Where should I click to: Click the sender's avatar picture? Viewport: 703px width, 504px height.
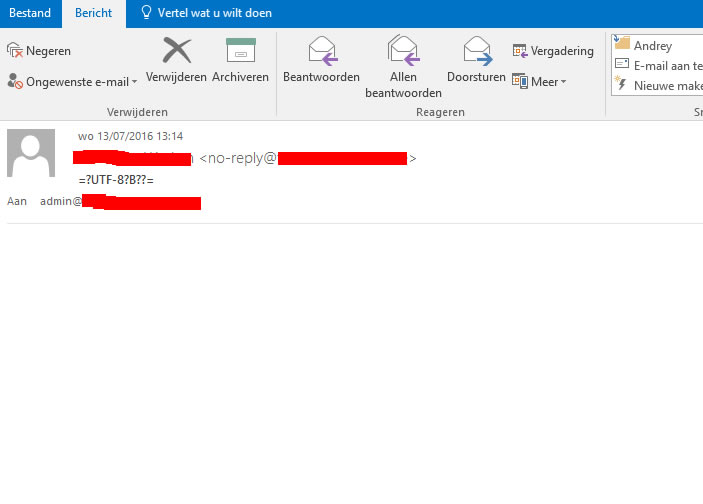click(x=31, y=154)
